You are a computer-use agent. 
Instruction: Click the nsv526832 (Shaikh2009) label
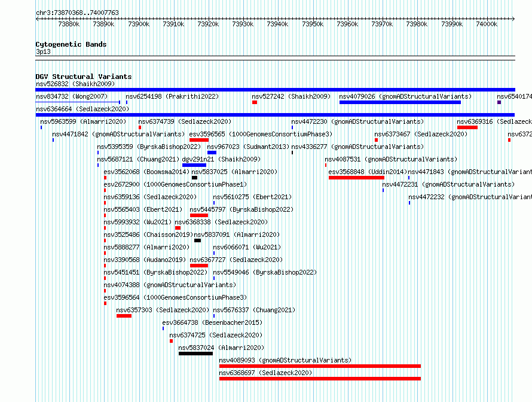pyautogui.click(x=75, y=84)
